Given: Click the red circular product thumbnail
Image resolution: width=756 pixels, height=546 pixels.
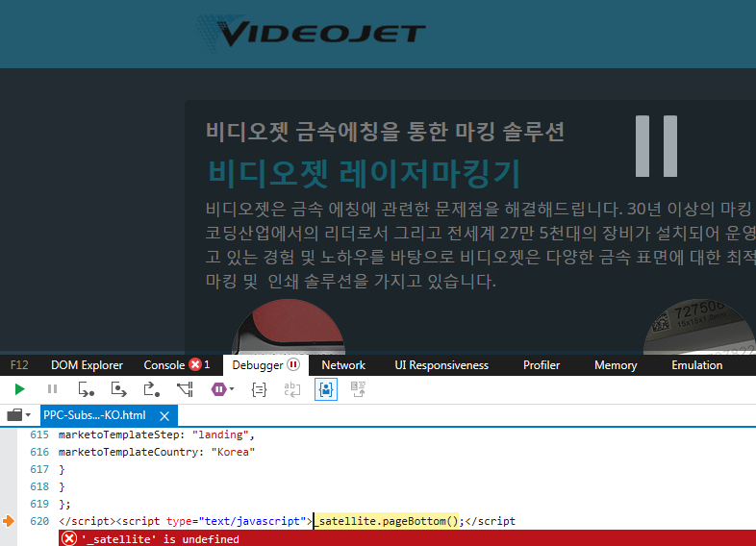Looking at the screenshot, I should pos(289,327).
